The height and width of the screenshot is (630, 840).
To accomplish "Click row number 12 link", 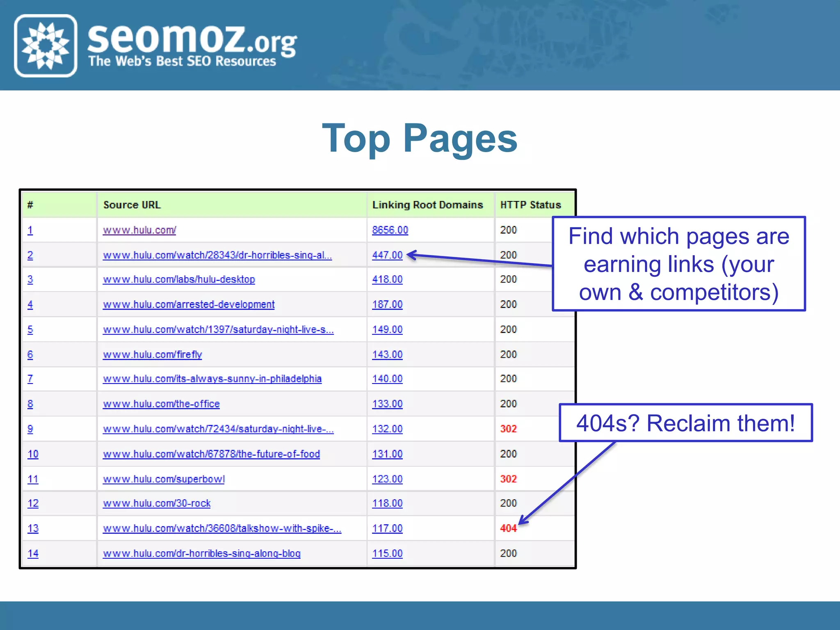I will 33,503.
